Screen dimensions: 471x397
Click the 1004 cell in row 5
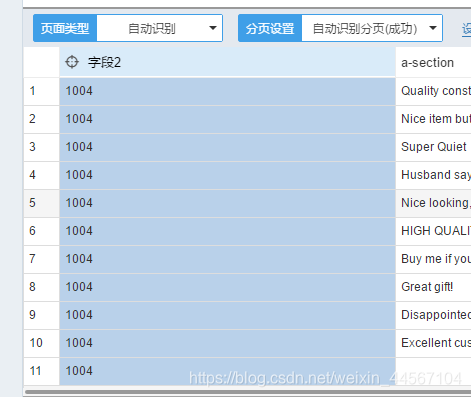click(x=227, y=203)
